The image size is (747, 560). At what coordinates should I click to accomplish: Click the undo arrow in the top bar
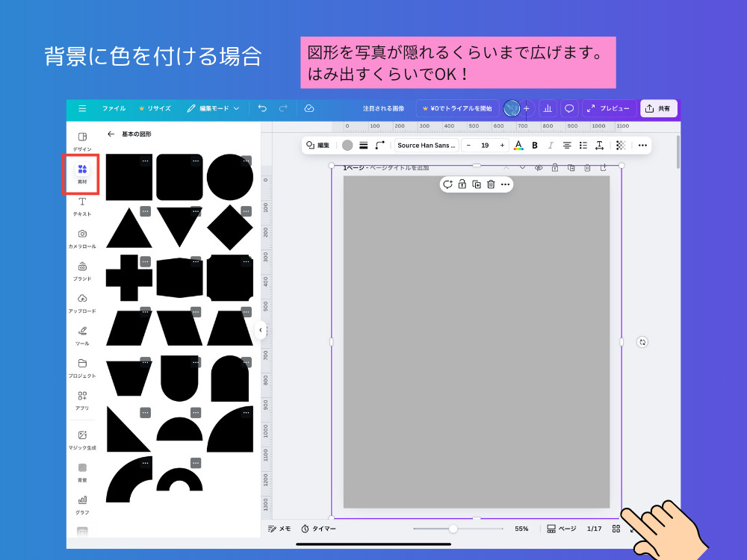(x=261, y=108)
